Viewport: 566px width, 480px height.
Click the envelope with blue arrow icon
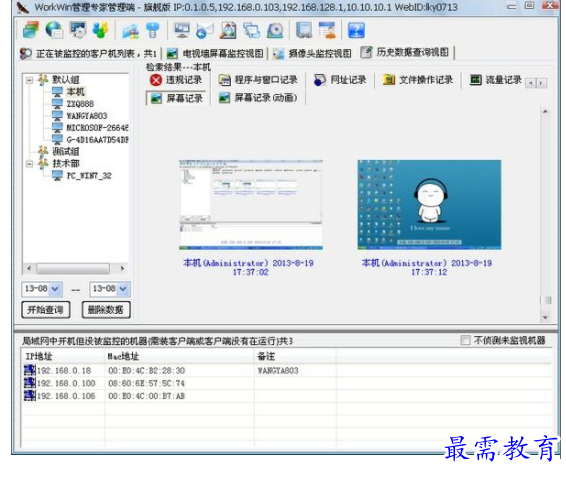(x=205, y=31)
